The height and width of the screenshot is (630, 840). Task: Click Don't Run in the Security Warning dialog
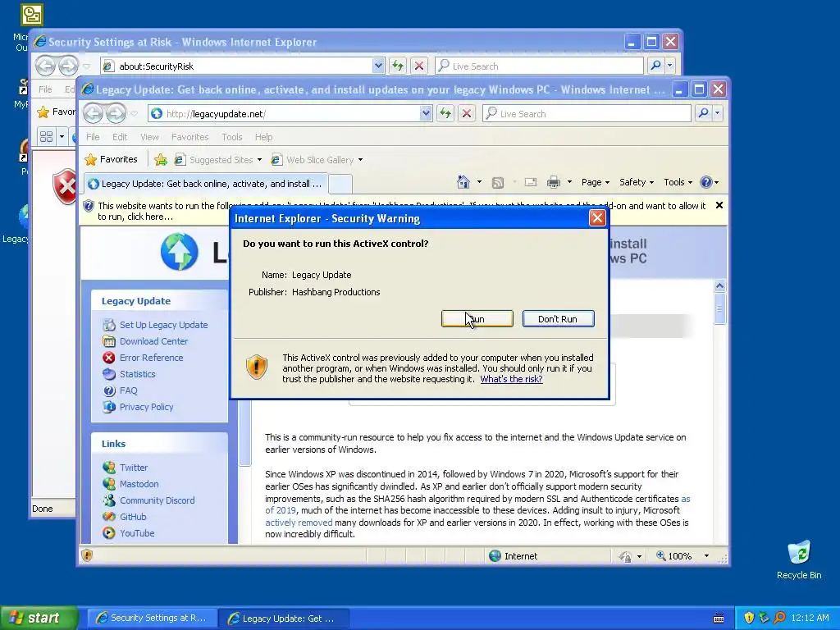click(x=558, y=319)
